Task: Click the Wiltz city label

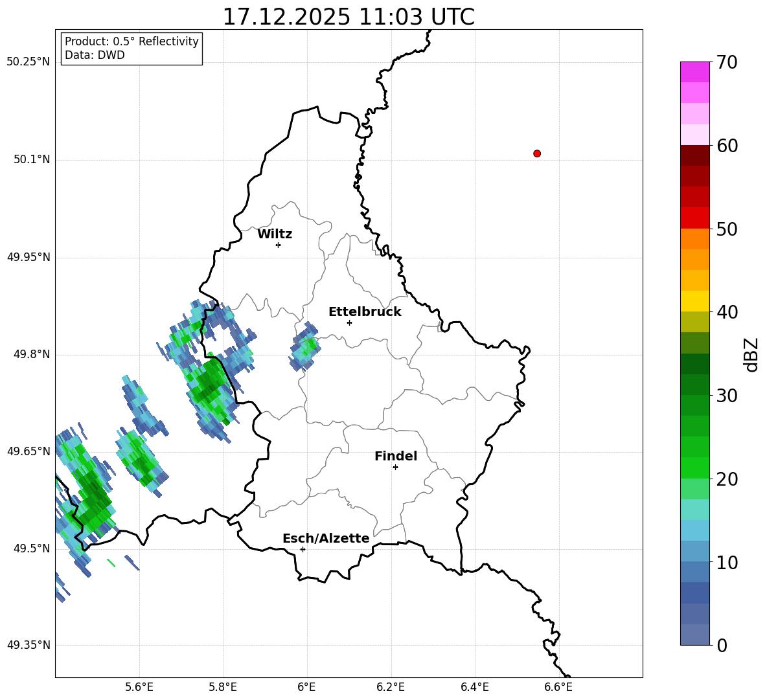Action: click(275, 234)
